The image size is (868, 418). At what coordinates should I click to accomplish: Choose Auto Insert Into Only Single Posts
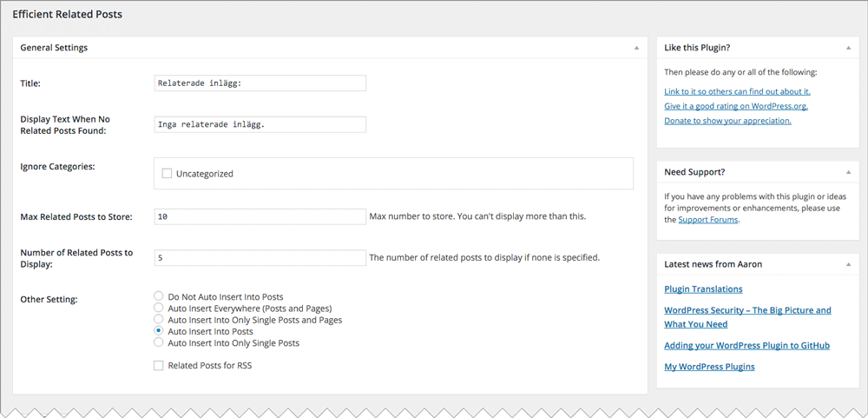point(159,342)
